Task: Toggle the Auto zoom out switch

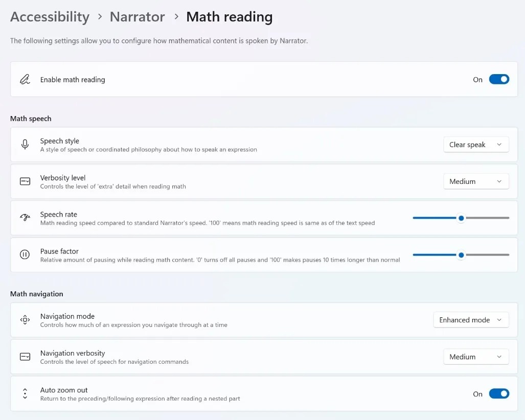Action: [x=499, y=393]
